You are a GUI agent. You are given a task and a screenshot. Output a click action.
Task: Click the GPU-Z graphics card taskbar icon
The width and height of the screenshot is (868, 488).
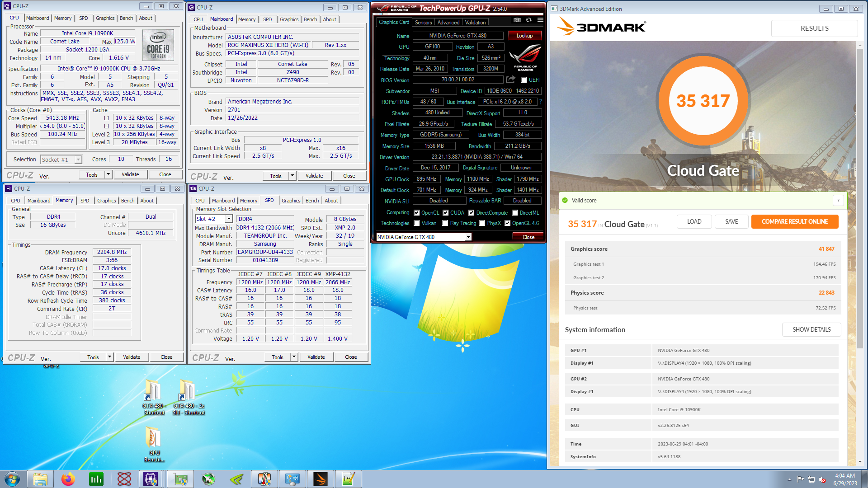coord(180,479)
